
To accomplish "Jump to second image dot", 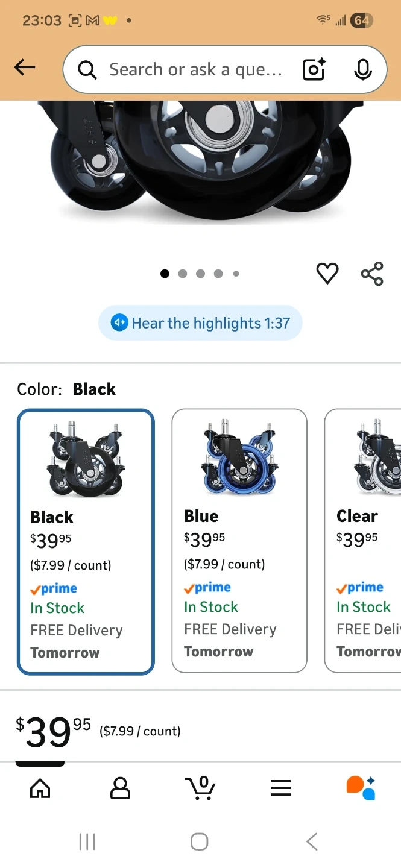I will point(183,274).
